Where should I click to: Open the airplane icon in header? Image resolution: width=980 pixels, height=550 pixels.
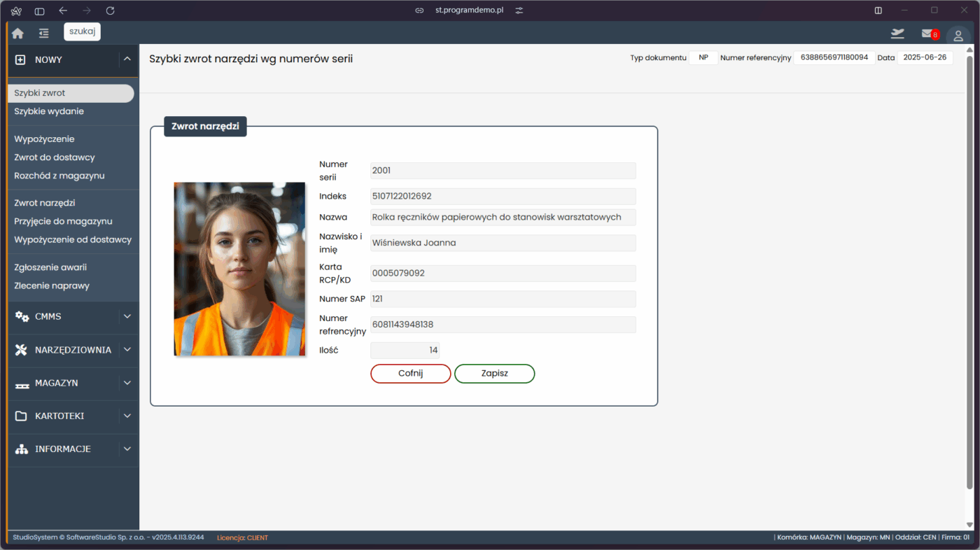pos(897,34)
